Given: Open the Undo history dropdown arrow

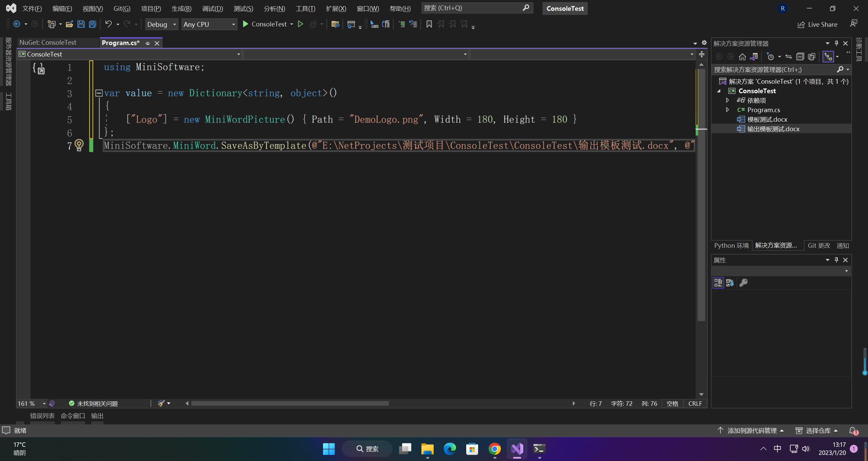Looking at the screenshot, I should click(x=118, y=24).
